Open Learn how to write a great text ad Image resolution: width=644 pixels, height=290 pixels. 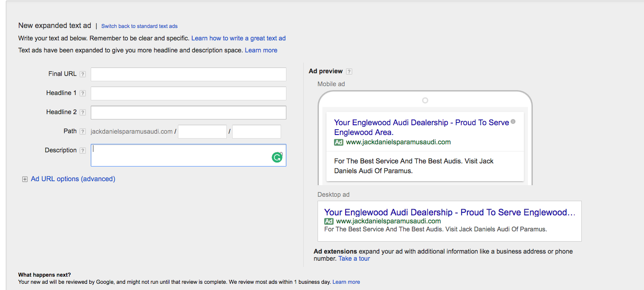[238, 38]
